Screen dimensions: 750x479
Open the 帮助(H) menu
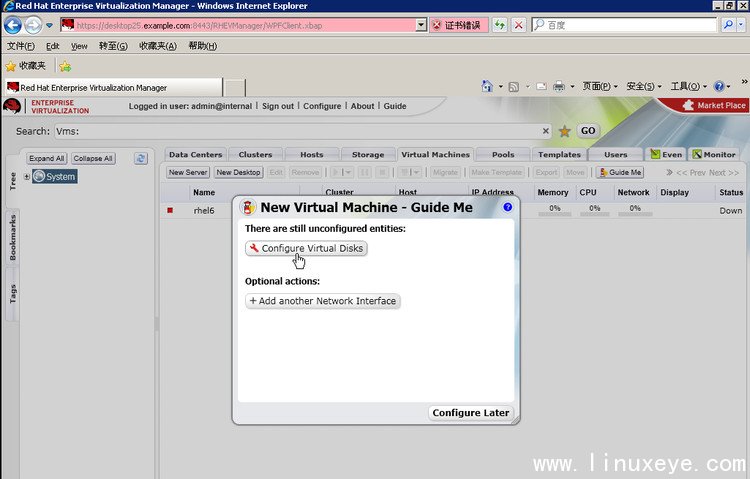click(202, 46)
